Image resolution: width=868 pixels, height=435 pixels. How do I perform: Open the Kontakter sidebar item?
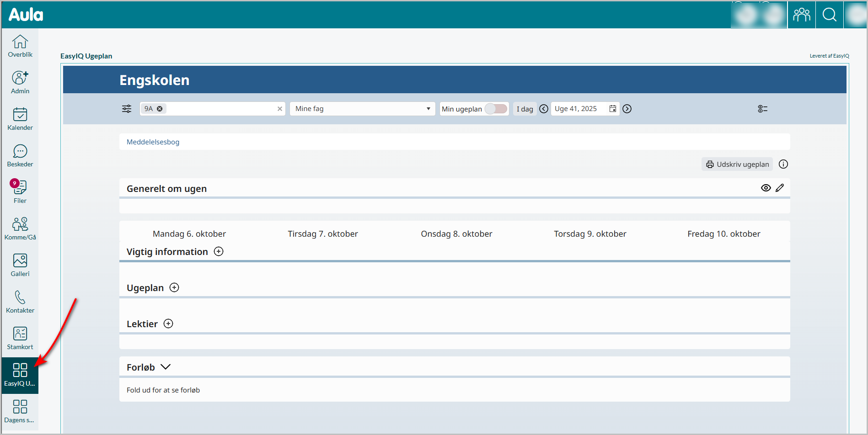(x=20, y=302)
